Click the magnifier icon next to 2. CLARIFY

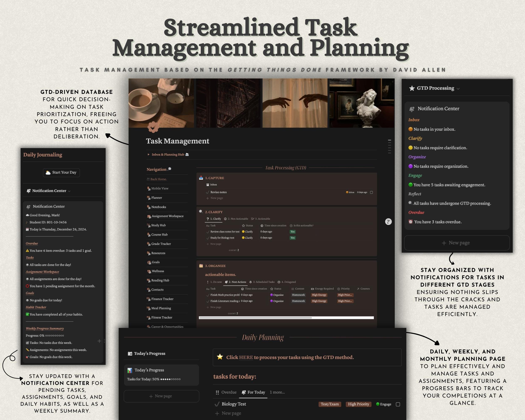coord(201,212)
